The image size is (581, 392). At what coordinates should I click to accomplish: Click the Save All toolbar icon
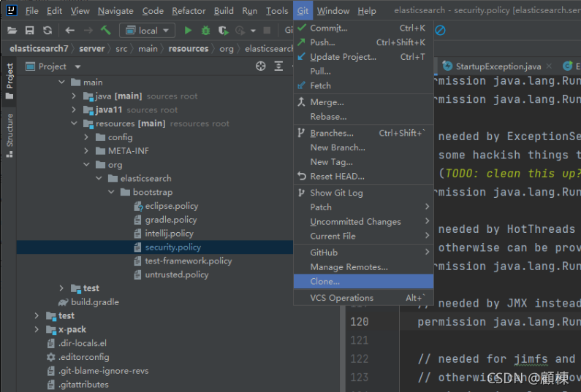pyautogui.click(x=30, y=31)
